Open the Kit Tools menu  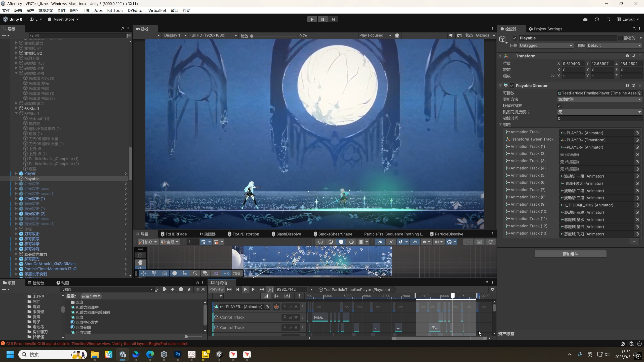click(115, 10)
